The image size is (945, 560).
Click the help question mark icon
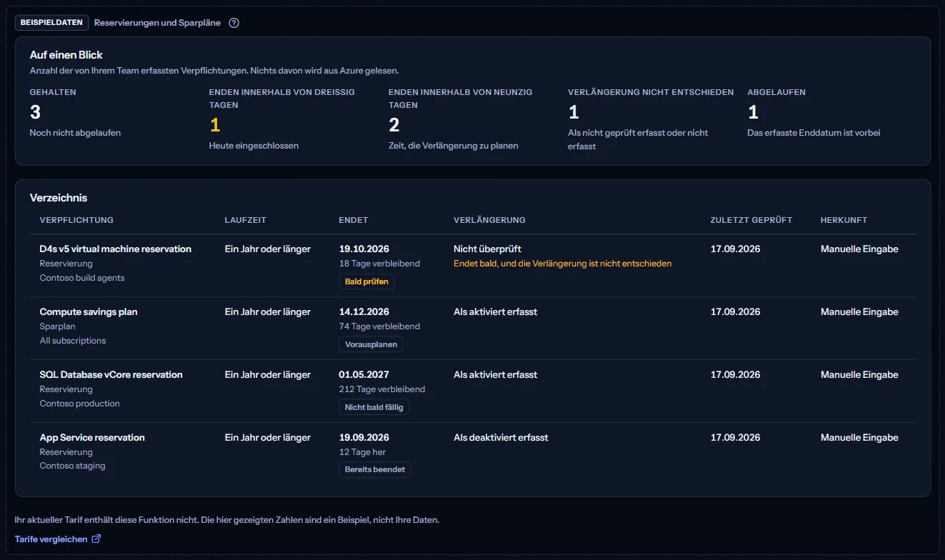(x=234, y=23)
